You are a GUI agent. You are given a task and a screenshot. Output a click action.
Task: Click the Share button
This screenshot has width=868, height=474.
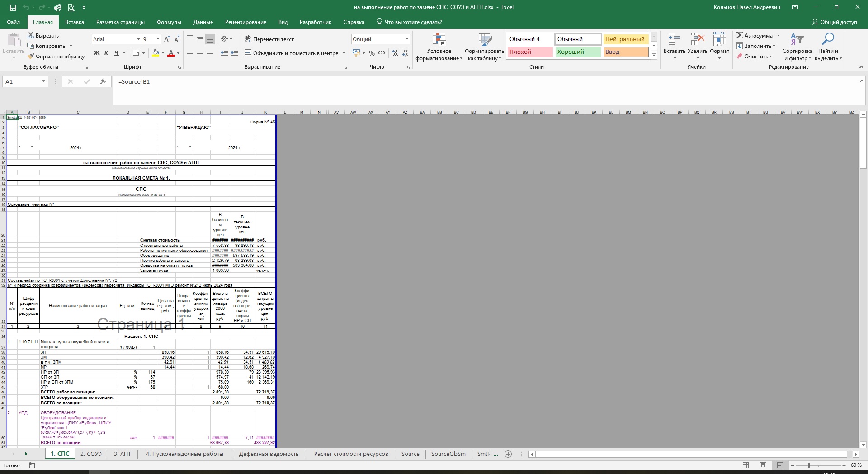pyautogui.click(x=835, y=22)
